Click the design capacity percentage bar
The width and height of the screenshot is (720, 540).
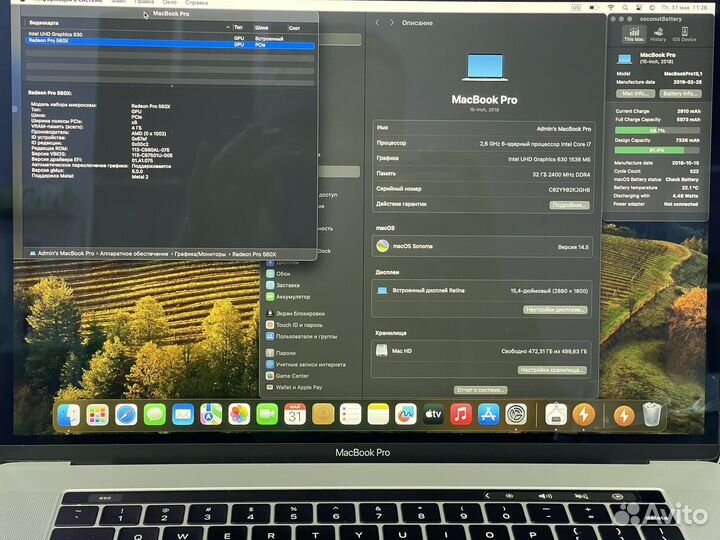point(657,150)
